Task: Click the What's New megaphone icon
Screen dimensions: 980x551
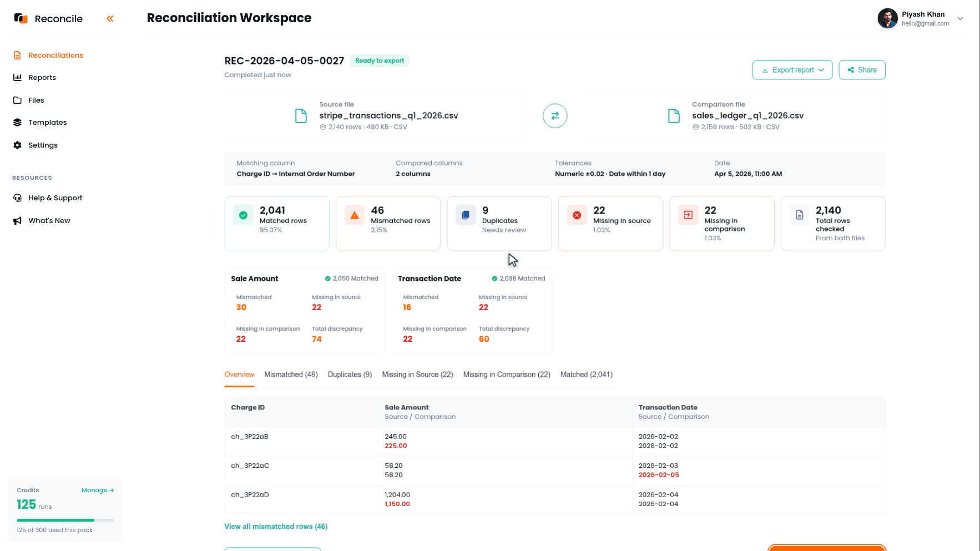Action: click(x=17, y=220)
